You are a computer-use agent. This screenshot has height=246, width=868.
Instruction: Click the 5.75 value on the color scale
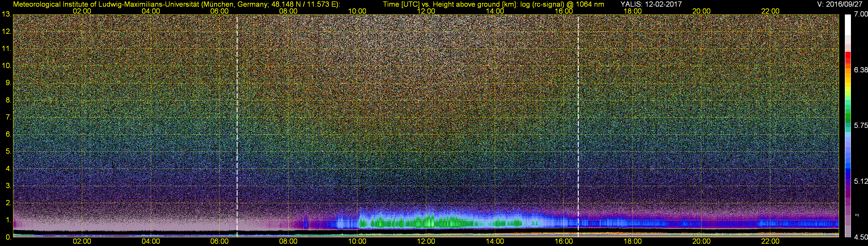(861, 125)
